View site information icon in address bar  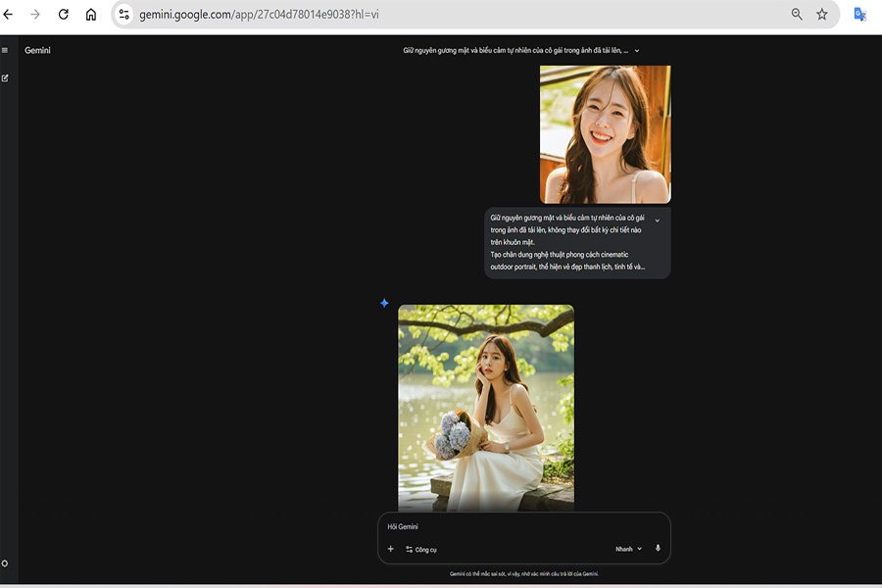124,15
